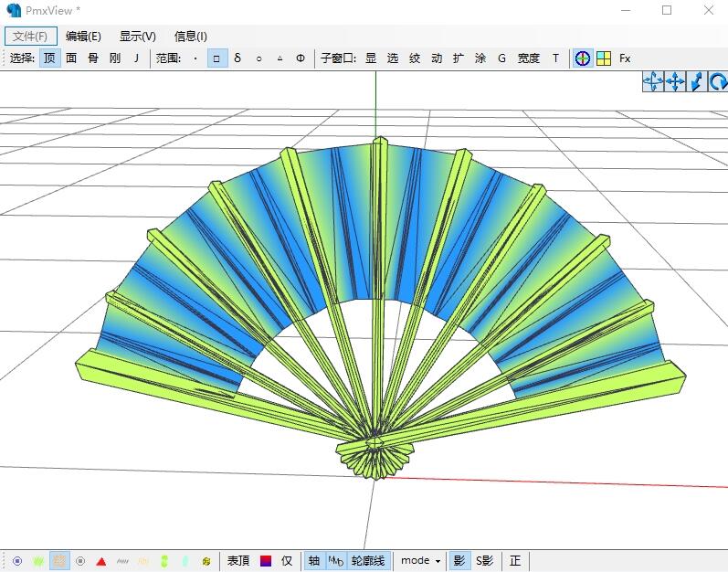Open the 编辑(E) menu
This screenshot has height=572, width=728.
pos(83,37)
